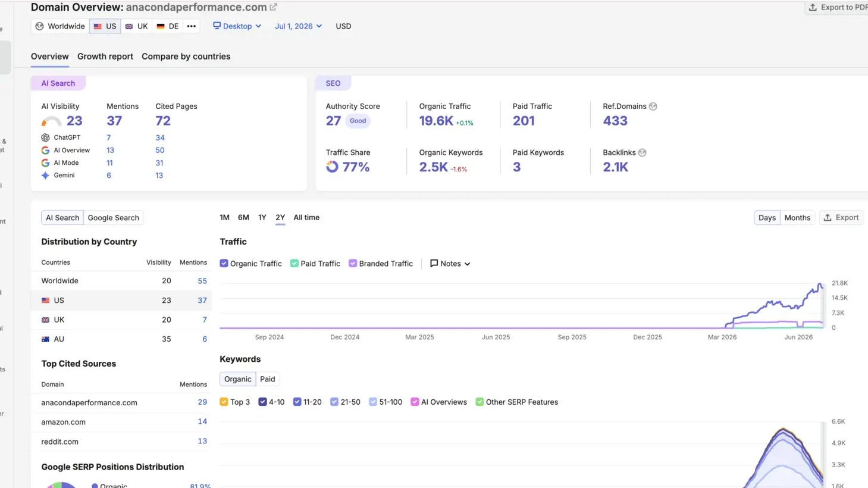Uncheck the 51-100 keywords checkbox

click(x=373, y=402)
